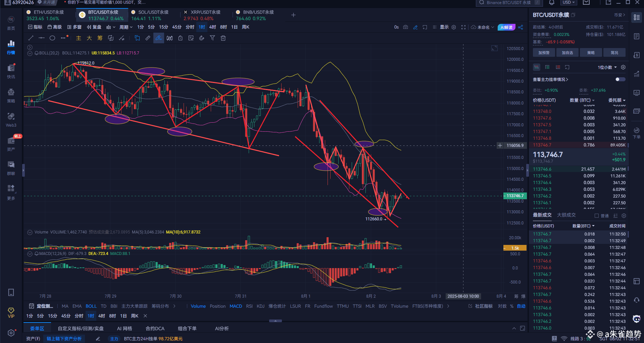
Task: Open the chart type dropdown
Action: coord(111,27)
